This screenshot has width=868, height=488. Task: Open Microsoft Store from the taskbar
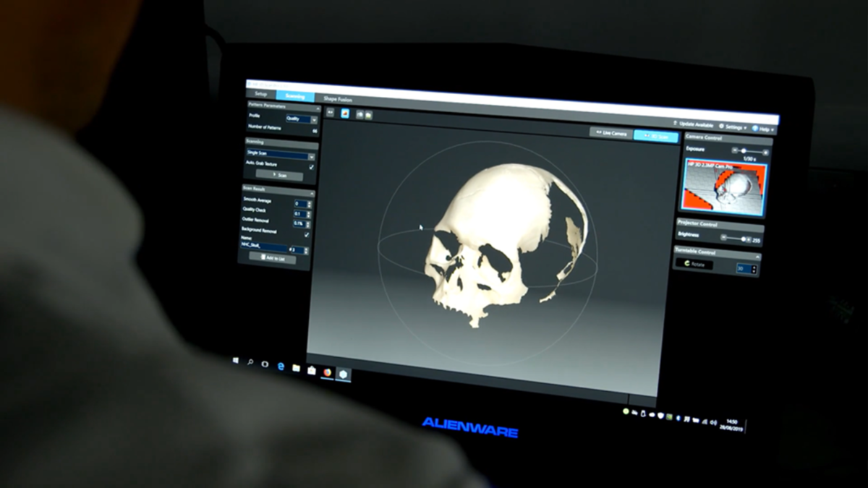pyautogui.click(x=311, y=370)
